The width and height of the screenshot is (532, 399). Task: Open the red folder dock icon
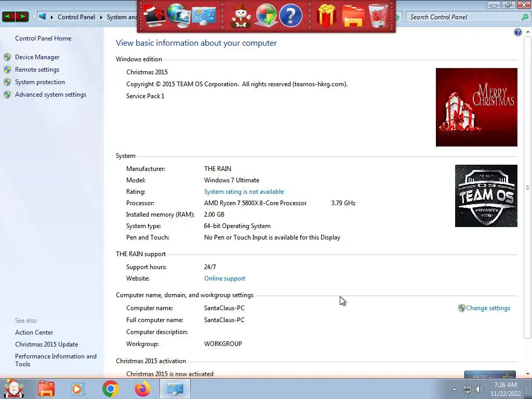[353, 16]
